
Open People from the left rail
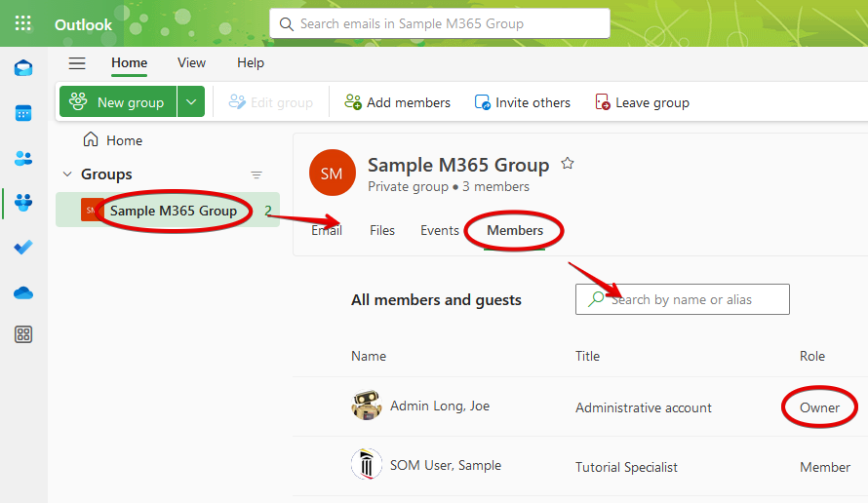point(23,158)
